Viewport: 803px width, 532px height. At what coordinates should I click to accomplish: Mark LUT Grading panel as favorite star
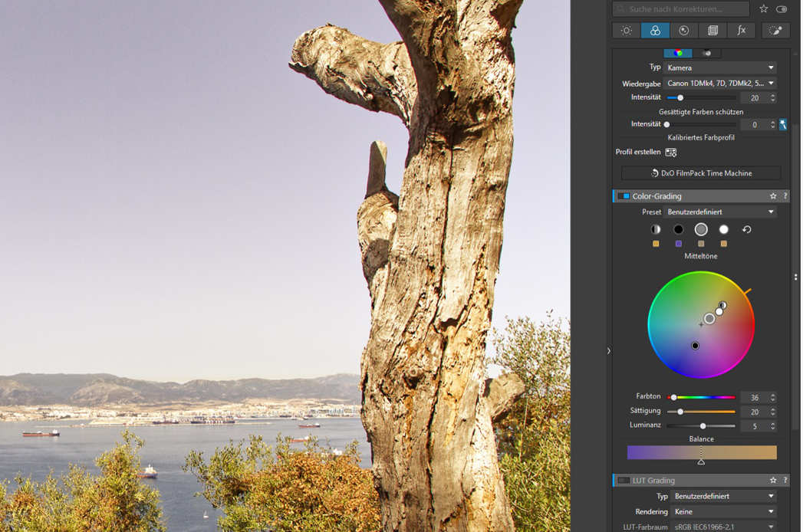coord(773,481)
